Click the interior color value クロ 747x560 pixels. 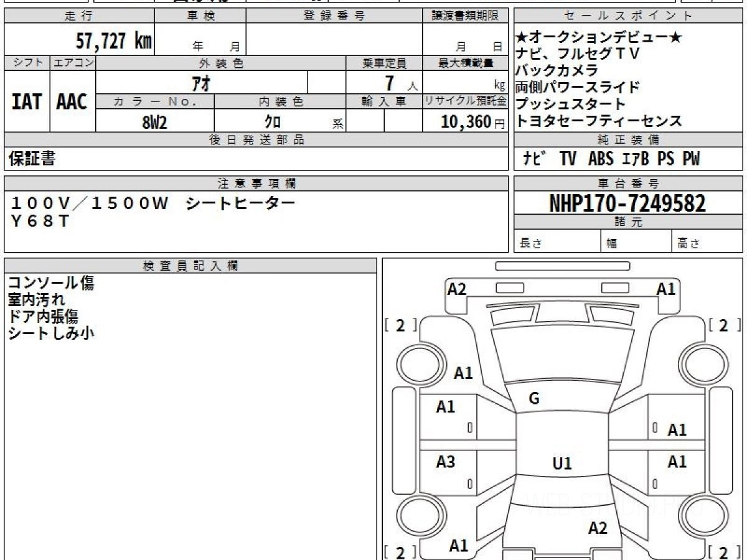point(273,122)
